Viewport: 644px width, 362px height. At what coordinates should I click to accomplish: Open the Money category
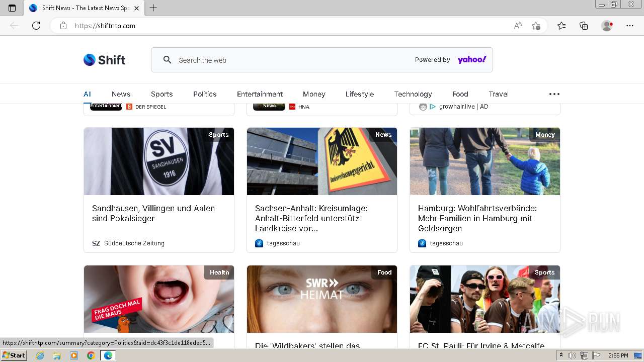point(314,94)
